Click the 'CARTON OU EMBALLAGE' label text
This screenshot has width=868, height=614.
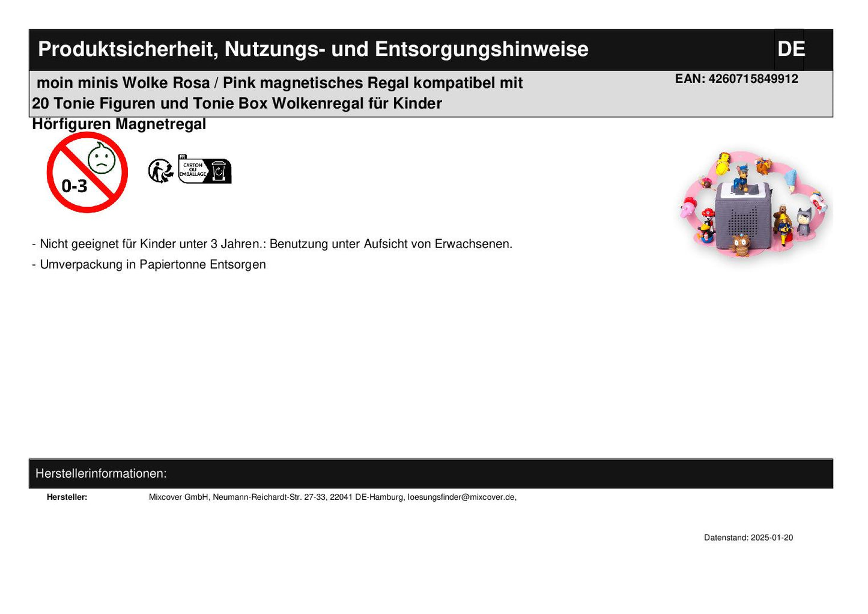point(193,169)
